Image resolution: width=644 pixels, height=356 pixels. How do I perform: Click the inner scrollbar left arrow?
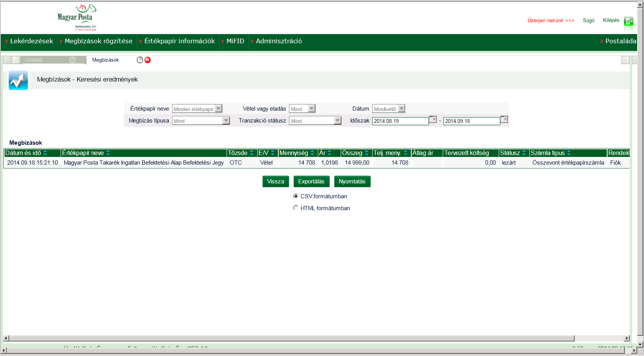(x=6, y=338)
